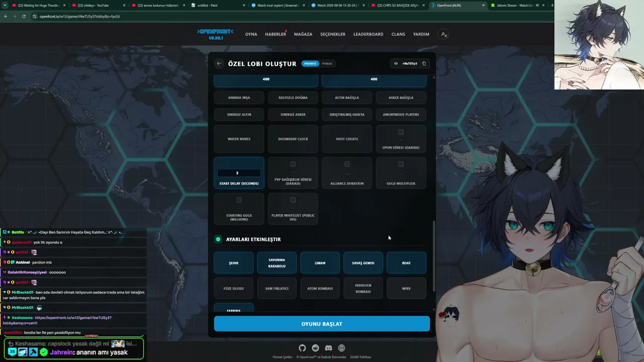Enable the Player Whitelist checkbox
644x362 pixels.
(293, 200)
